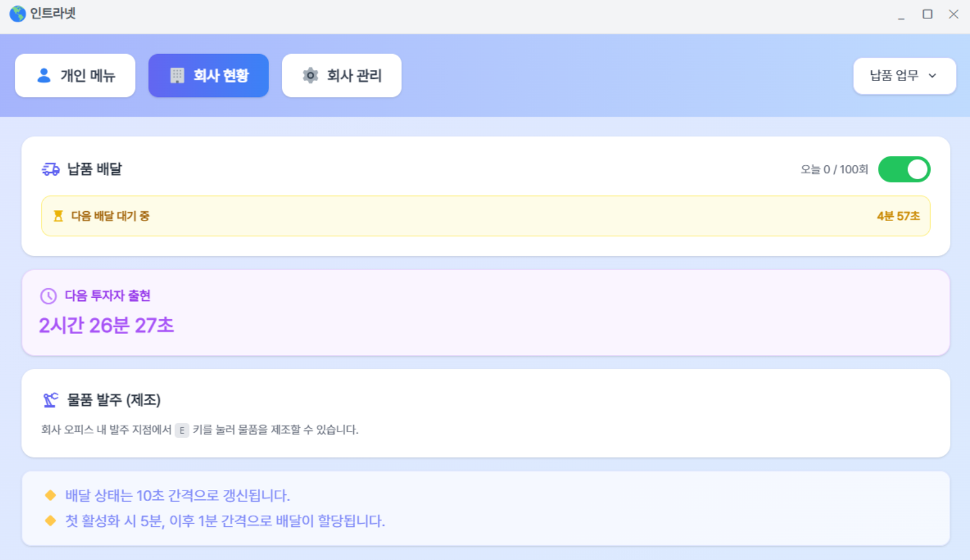The height and width of the screenshot is (560, 970).
Task: Expand the chevron arrow next to 납품 업무
Action: click(x=933, y=76)
